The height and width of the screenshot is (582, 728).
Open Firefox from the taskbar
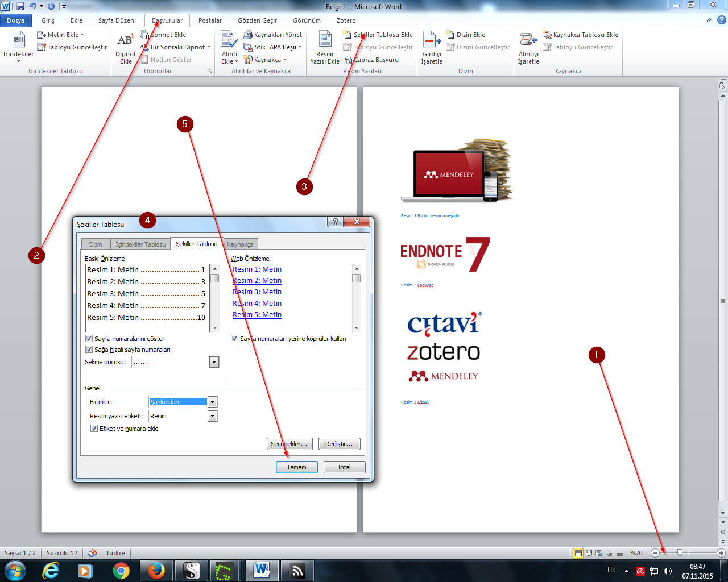tap(156, 570)
